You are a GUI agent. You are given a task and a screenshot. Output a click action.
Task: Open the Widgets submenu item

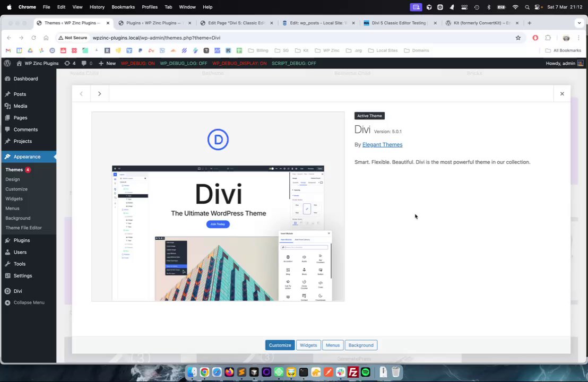coord(14,198)
